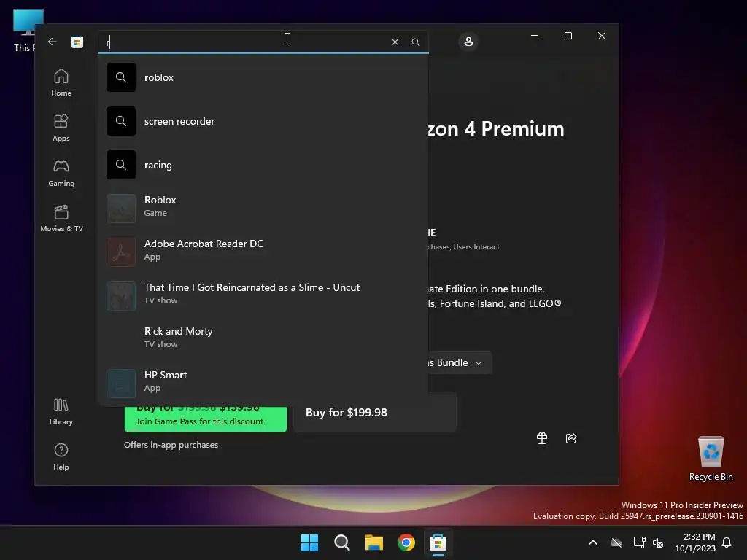Select the 'roblox' search suggestion
This screenshot has height=560, width=747.
pos(263,77)
